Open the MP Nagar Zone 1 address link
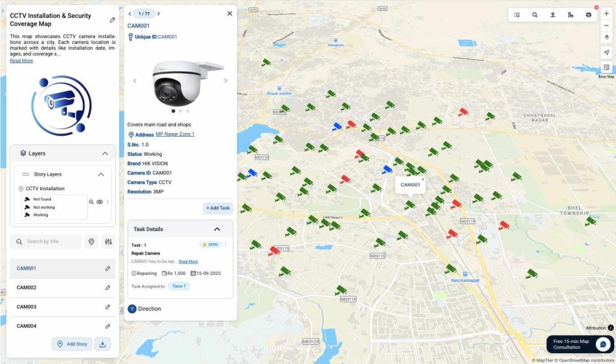The height and width of the screenshot is (364, 616). tap(174, 134)
